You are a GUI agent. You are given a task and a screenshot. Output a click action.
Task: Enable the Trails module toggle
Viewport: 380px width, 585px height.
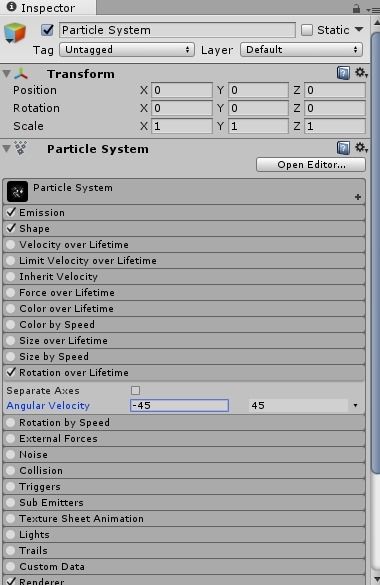click(11, 551)
